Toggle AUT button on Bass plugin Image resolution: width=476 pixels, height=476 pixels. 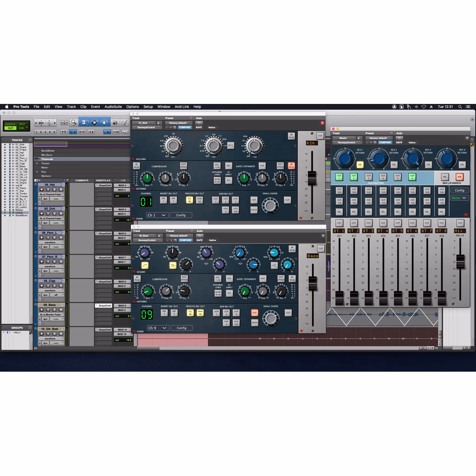pyautogui.click(x=255, y=313)
